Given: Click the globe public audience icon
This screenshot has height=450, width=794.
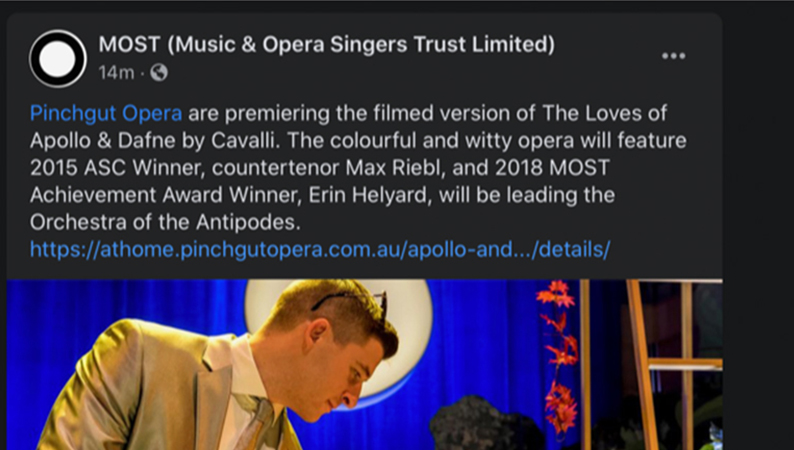Looking at the screenshot, I should (x=159, y=73).
